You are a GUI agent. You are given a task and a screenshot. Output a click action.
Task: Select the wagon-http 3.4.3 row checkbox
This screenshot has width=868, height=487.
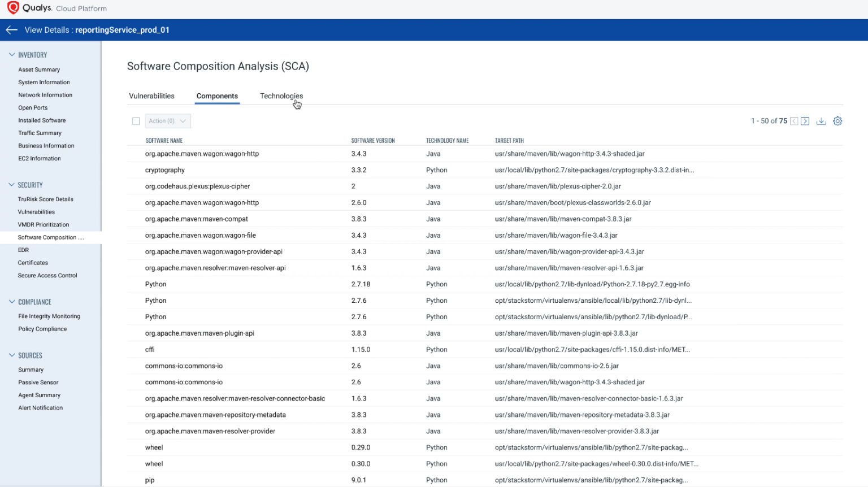pos(136,153)
